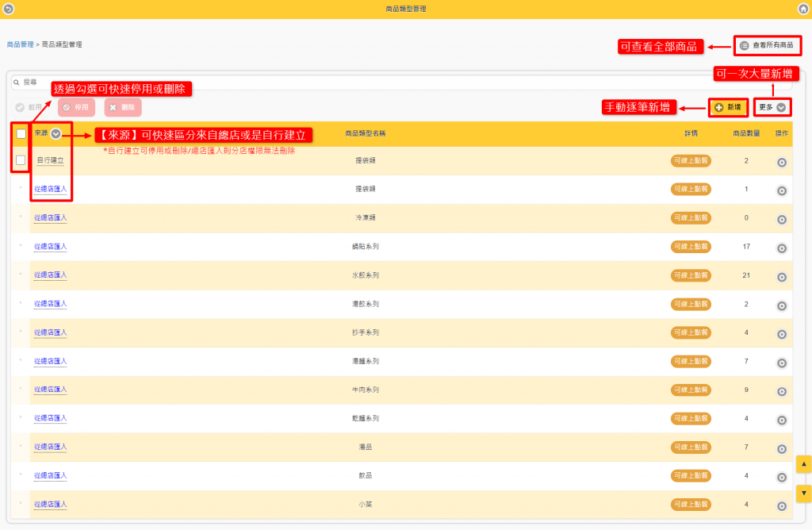Image resolution: width=812 pixels, height=530 pixels.
Task: Click the 可線上點餐 badge in the 水餃系列 row
Action: click(691, 275)
